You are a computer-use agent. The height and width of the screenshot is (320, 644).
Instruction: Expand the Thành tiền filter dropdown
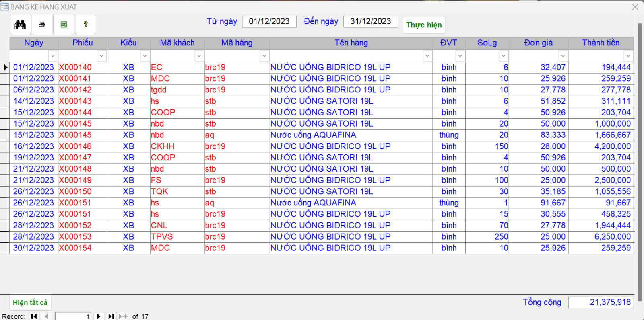pos(628,56)
